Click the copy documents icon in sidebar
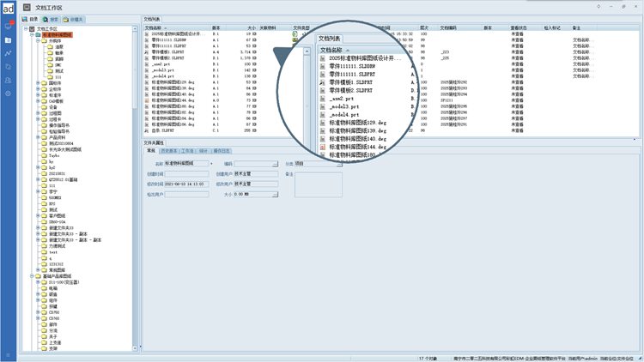Image resolution: width=644 pixels, height=362 pixels. click(8, 66)
